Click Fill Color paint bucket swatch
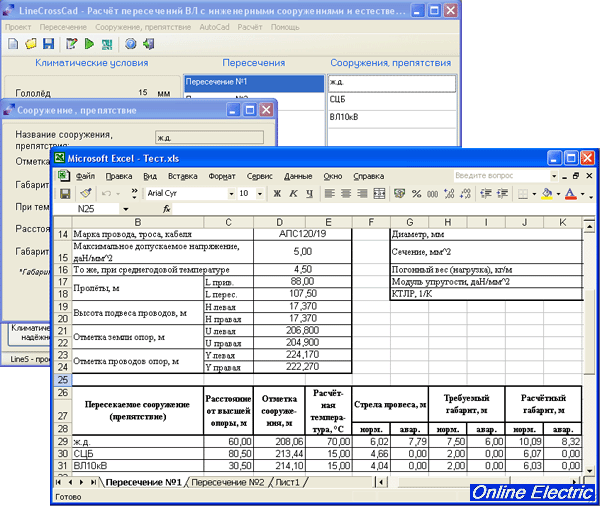600x506 pixels. 547,194
